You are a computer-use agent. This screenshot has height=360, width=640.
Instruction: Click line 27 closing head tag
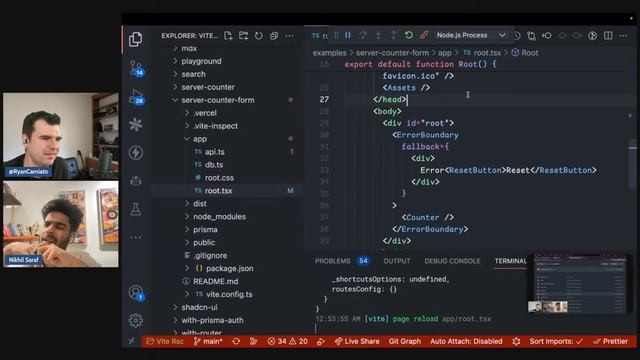pos(390,100)
